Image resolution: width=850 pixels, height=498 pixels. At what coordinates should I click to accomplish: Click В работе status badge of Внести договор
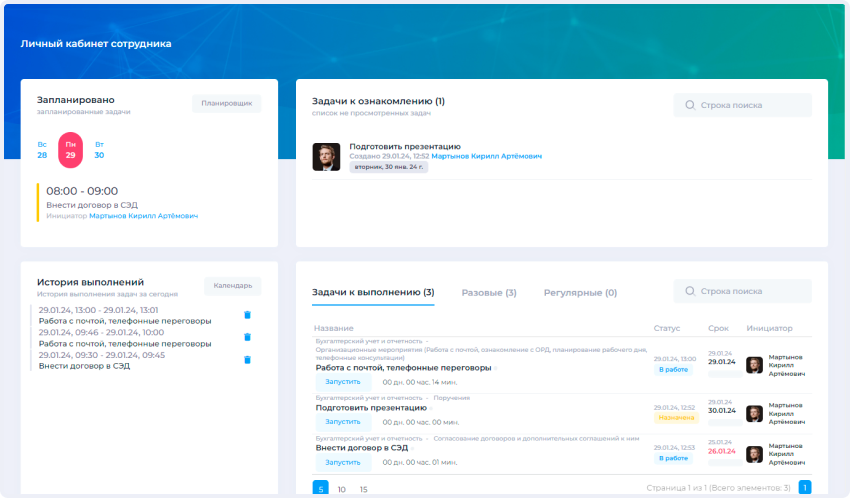672,457
